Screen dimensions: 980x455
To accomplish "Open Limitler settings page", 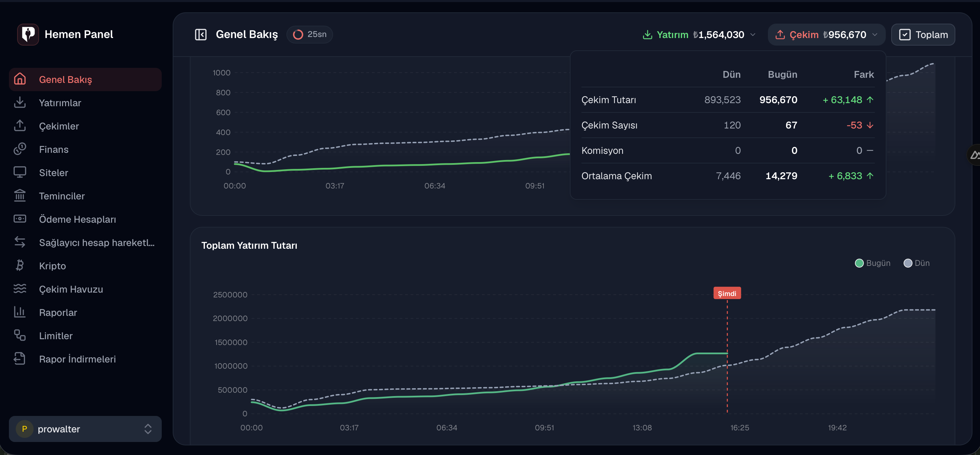I will (85, 335).
